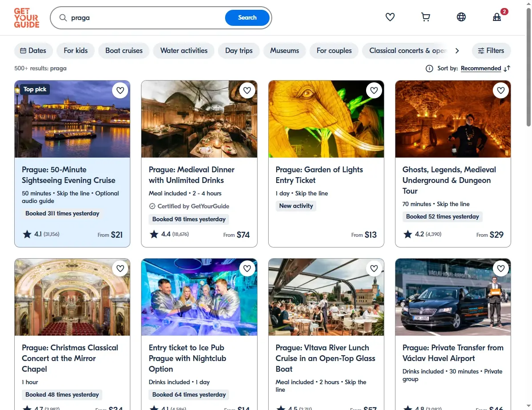
Task: Open the Filters panel
Action: click(x=491, y=51)
